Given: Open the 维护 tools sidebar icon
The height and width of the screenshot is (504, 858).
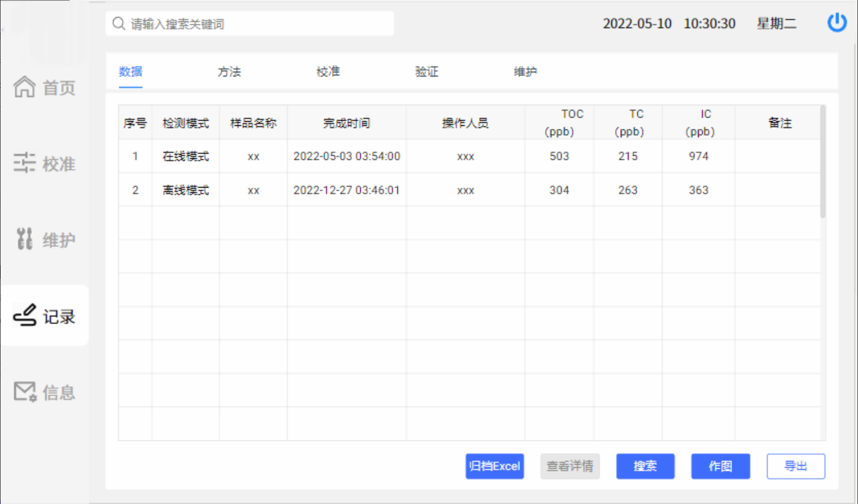Looking at the screenshot, I should 25,239.
